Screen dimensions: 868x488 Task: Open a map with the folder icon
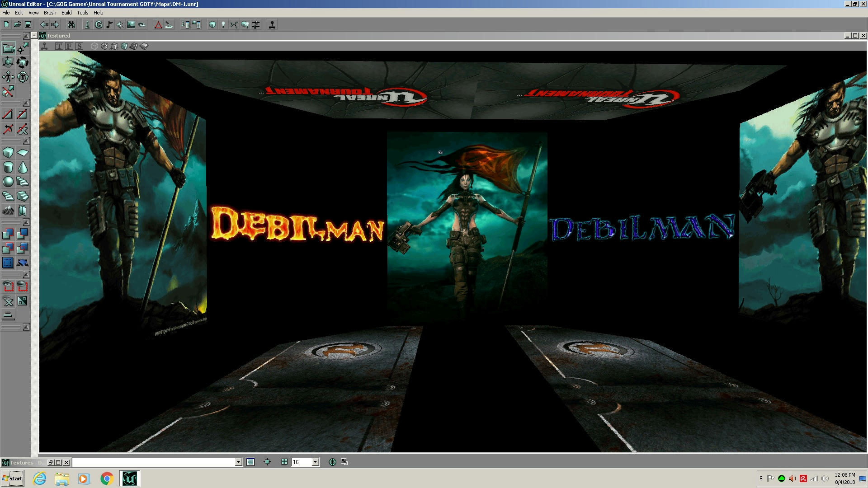pos(17,24)
